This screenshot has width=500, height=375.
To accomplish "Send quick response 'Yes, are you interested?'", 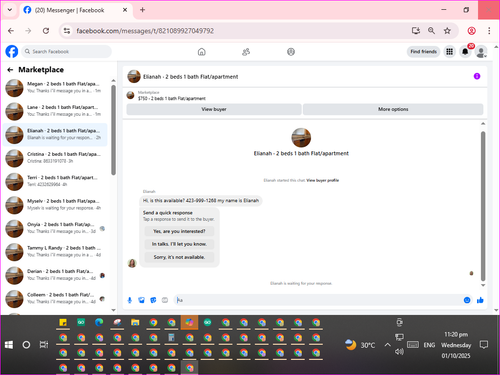I will 179,231.
